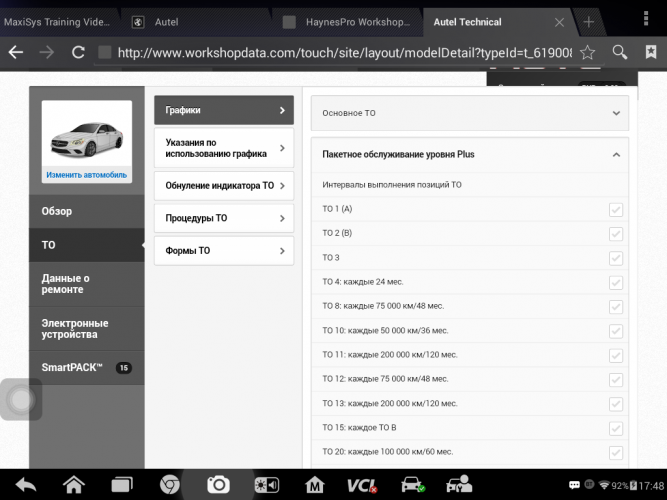This screenshot has height=500, width=667.
Task: Open Процедуры ТО submenu
Action: tap(224, 218)
